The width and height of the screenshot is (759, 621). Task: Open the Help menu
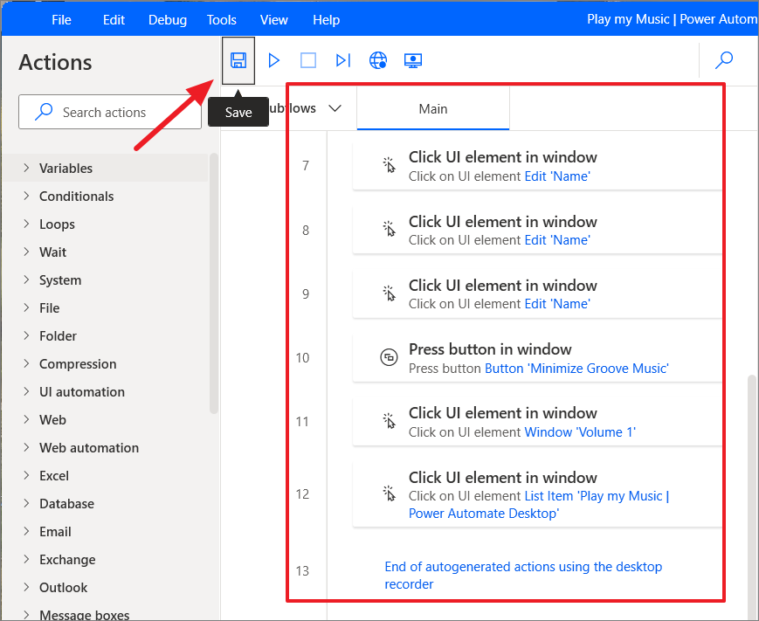tap(326, 20)
